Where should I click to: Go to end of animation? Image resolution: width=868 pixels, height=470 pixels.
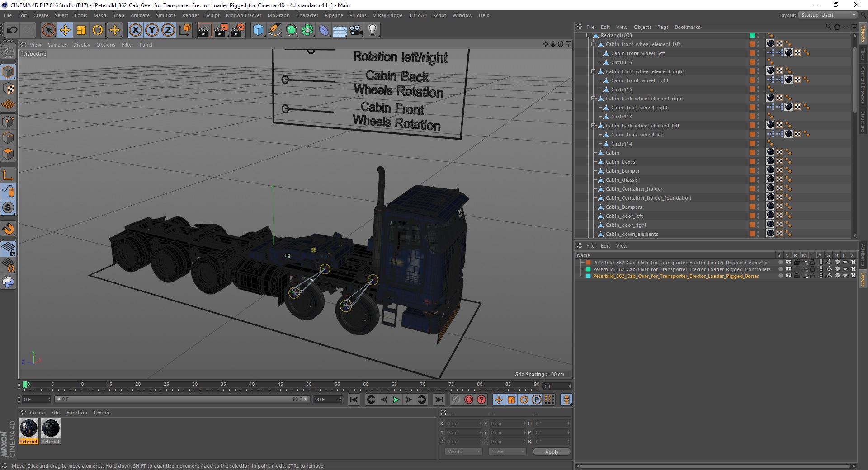tap(439, 399)
